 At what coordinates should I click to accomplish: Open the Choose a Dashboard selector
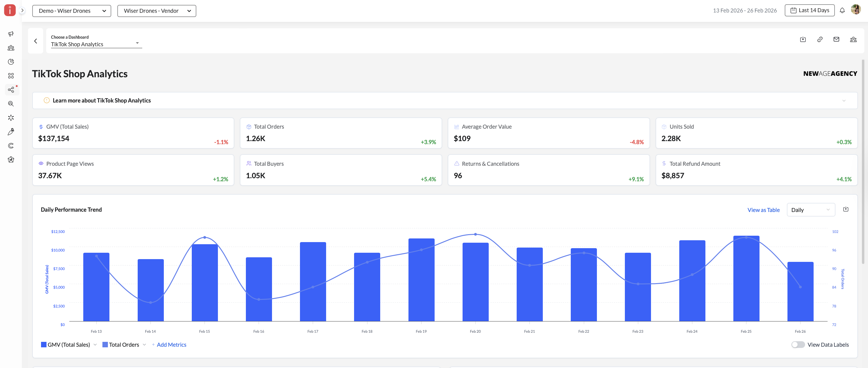[x=96, y=44]
